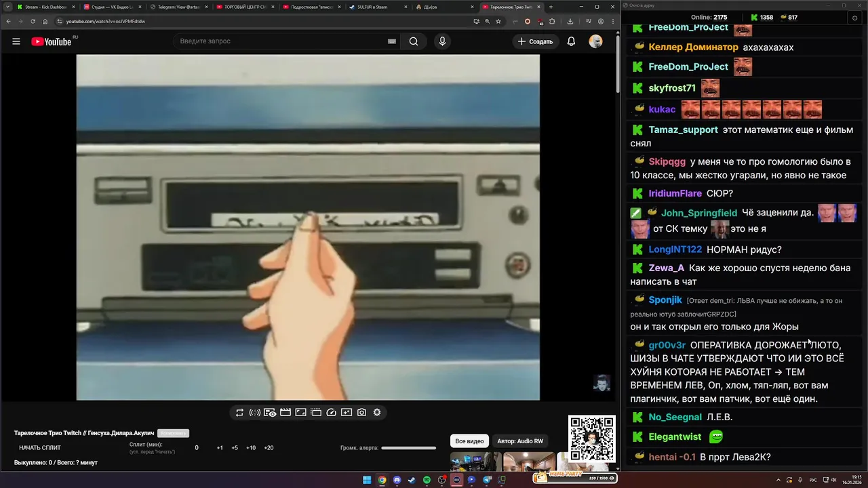Click the video player frame
Image resolution: width=868 pixels, height=488 pixels.
[x=308, y=227]
